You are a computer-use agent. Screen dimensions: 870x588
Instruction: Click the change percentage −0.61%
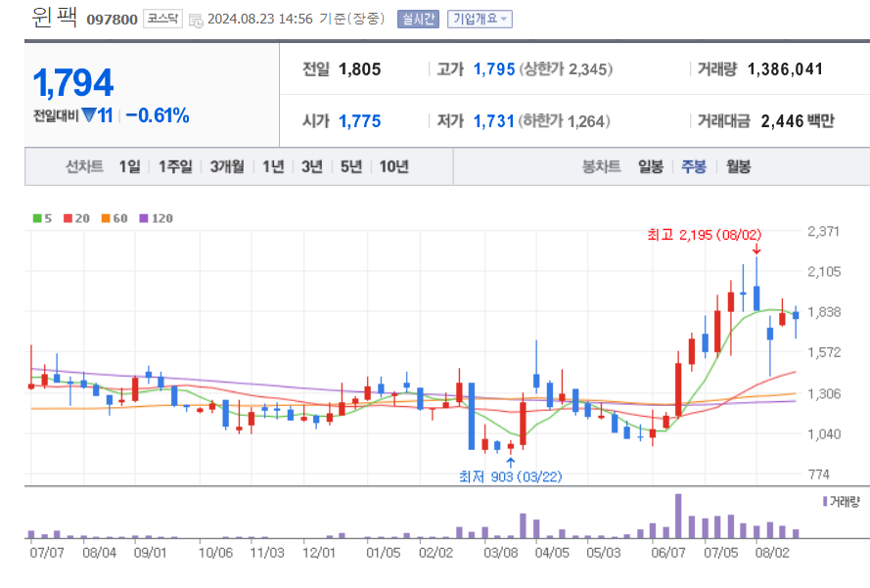pyautogui.click(x=158, y=115)
